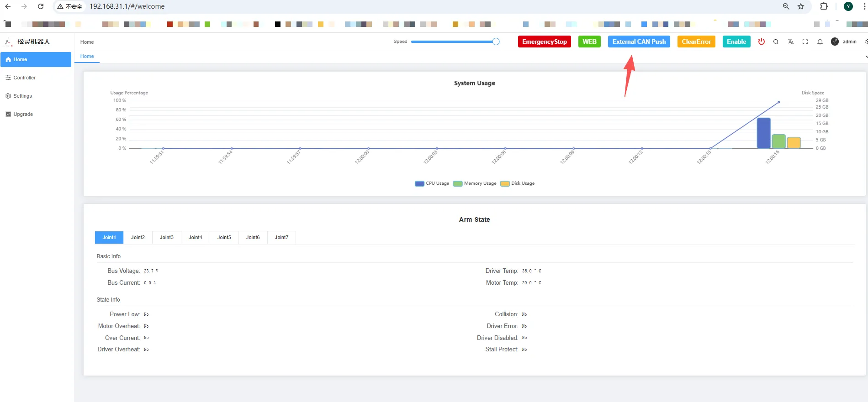Toggle Memory Usage legend series
Viewport: 868px width, 402px height.
coord(475,183)
